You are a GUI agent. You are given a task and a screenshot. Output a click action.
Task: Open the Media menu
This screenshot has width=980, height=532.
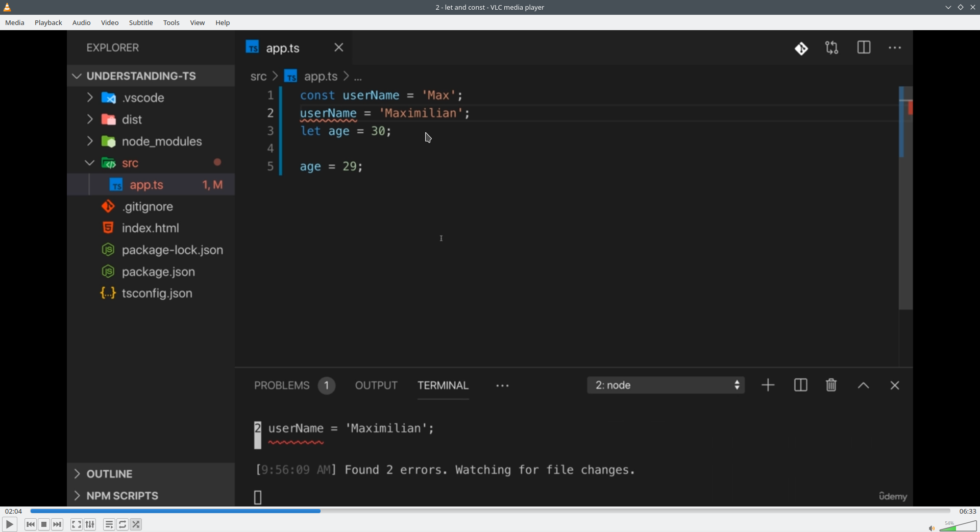tap(15, 23)
